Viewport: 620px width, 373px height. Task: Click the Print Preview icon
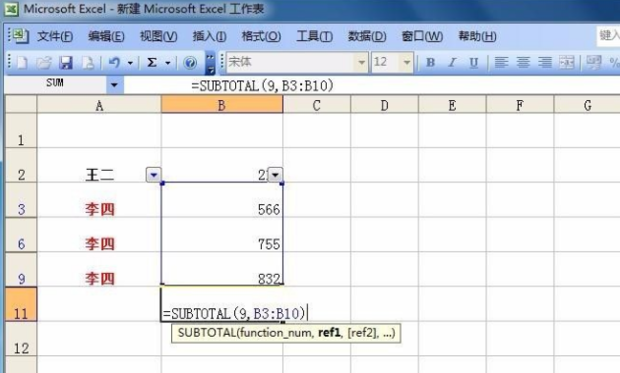click(x=88, y=62)
